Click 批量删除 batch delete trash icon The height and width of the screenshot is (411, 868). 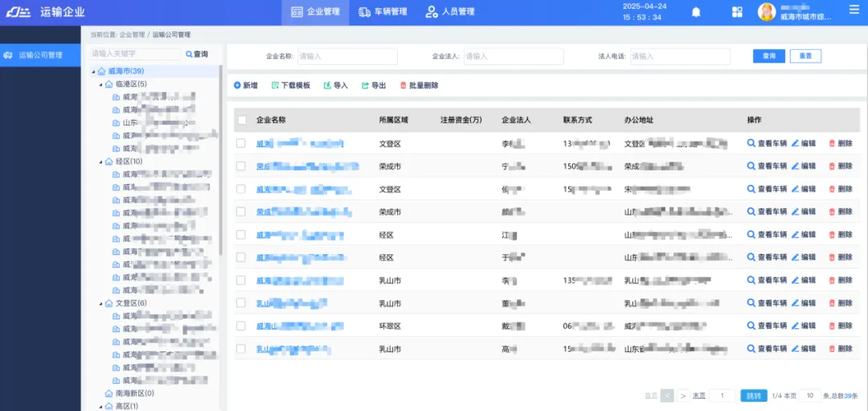pos(403,85)
